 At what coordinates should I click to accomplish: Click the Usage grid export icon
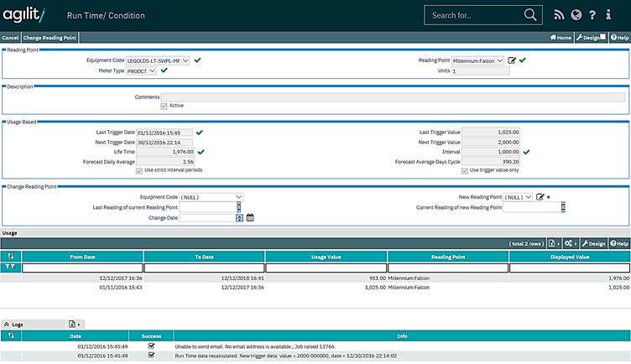tap(553, 243)
